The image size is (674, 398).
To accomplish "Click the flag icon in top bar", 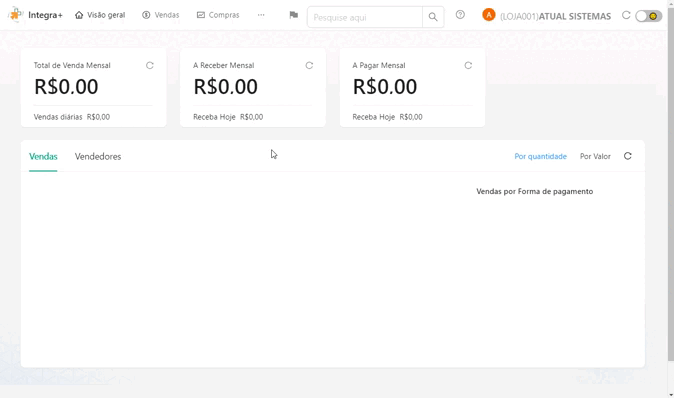I will tap(294, 15).
